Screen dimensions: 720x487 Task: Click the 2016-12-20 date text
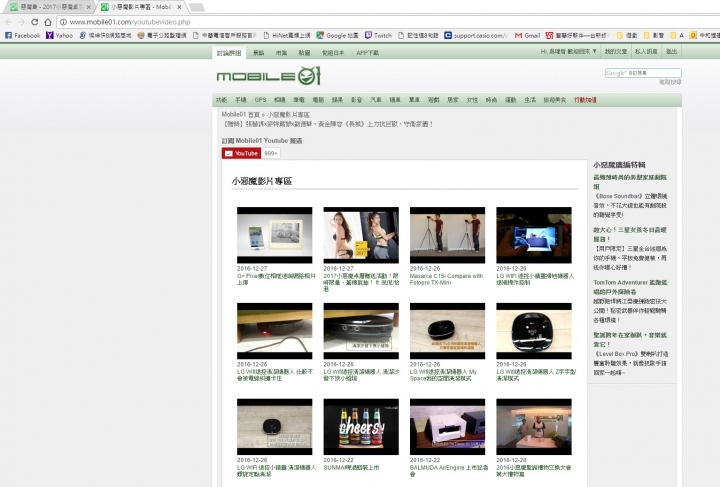[511, 460]
